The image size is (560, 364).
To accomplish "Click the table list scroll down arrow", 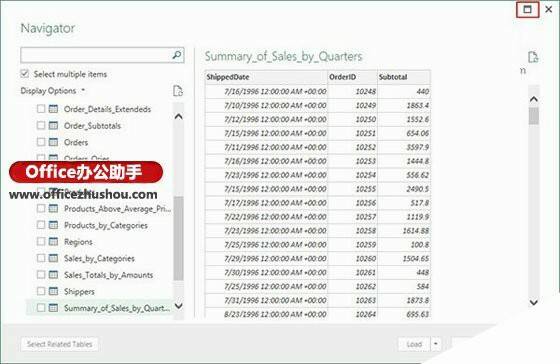I will (x=179, y=306).
